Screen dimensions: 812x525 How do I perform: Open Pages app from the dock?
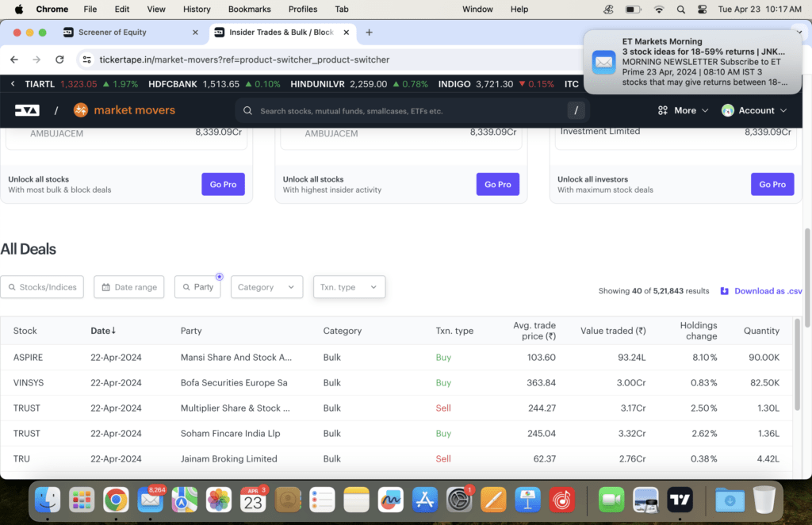[493, 500]
